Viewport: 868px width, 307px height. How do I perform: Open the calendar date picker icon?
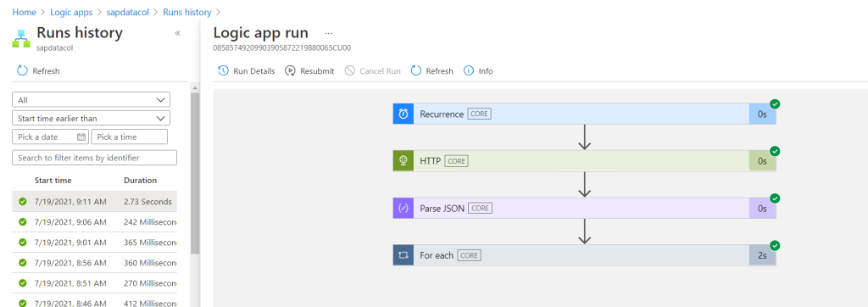point(81,137)
